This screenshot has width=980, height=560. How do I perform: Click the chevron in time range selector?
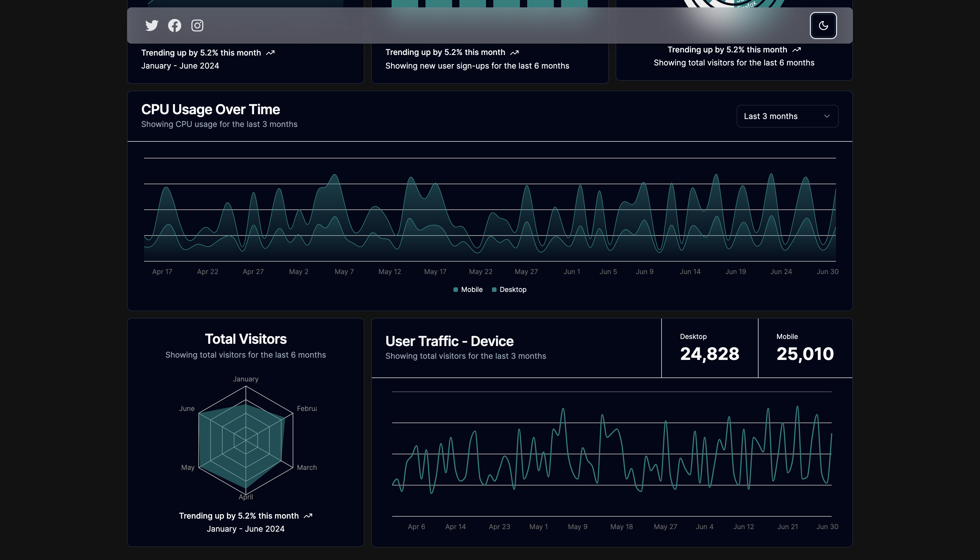[827, 116]
